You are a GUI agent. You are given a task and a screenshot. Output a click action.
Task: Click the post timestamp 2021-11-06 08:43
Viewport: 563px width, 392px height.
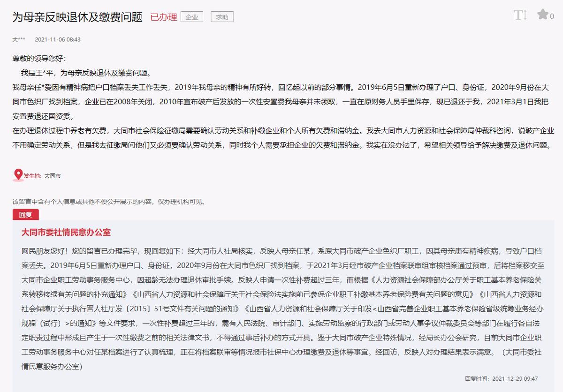pos(58,40)
